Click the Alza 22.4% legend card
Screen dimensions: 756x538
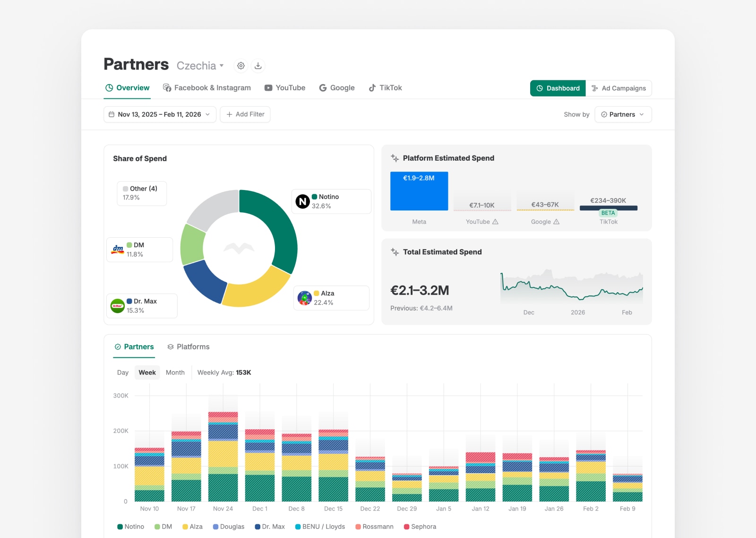point(332,298)
